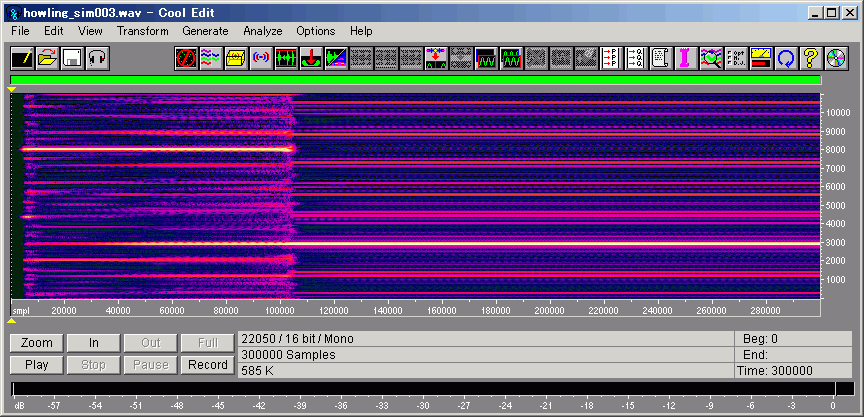Open help with the yellow question mark icon
This screenshot has width=864, height=417.
pos(811,58)
